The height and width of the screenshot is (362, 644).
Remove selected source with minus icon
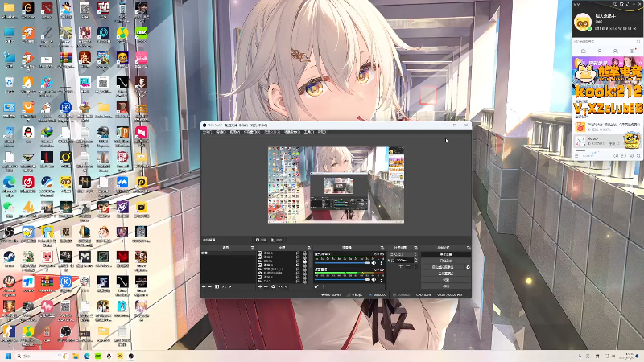[x=266, y=286]
